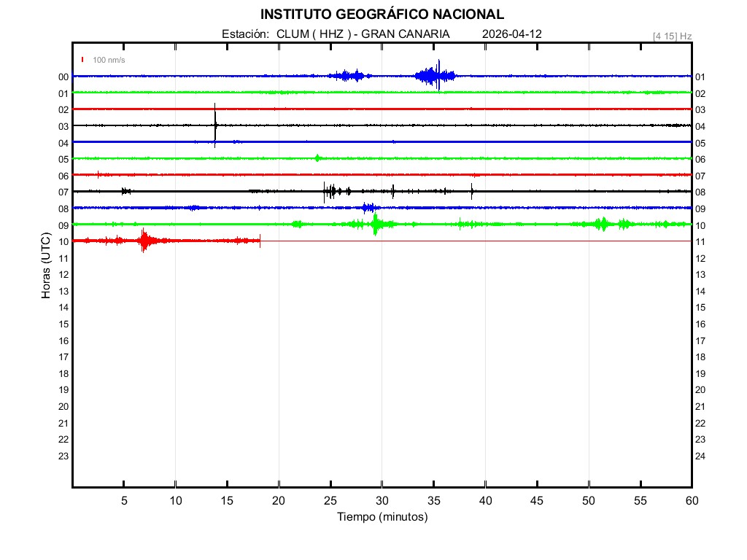Click the INSTITUTO GEOGRÁFICO NACIONAL title
The image size is (747, 560).
382,15
